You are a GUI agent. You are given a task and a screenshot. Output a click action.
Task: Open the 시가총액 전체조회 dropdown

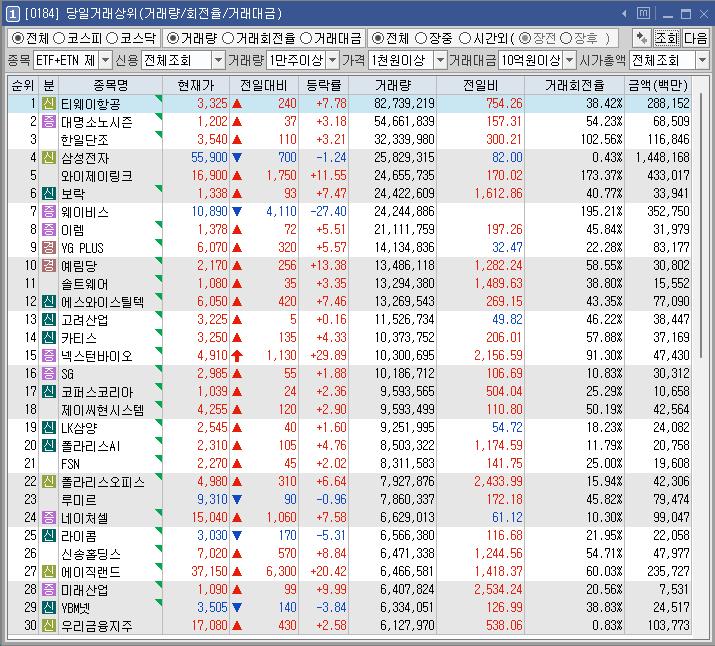point(702,60)
